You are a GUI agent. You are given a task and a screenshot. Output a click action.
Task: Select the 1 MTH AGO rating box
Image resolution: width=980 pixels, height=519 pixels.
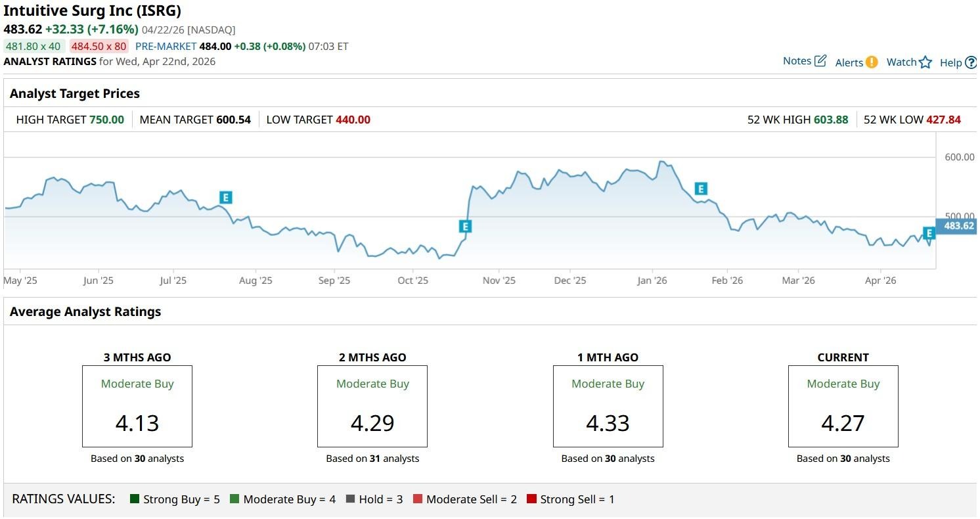[608, 406]
